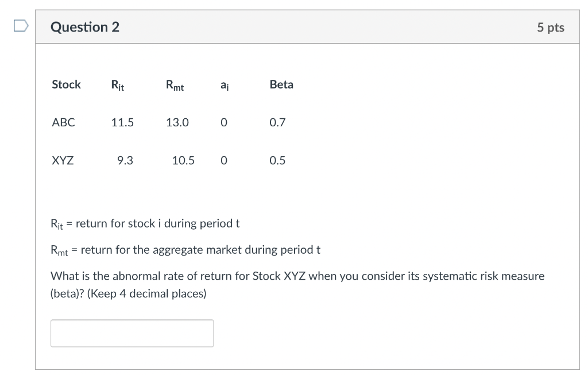The height and width of the screenshot is (375, 588).
Task: Click the 10.5 market return value
Action: point(183,161)
